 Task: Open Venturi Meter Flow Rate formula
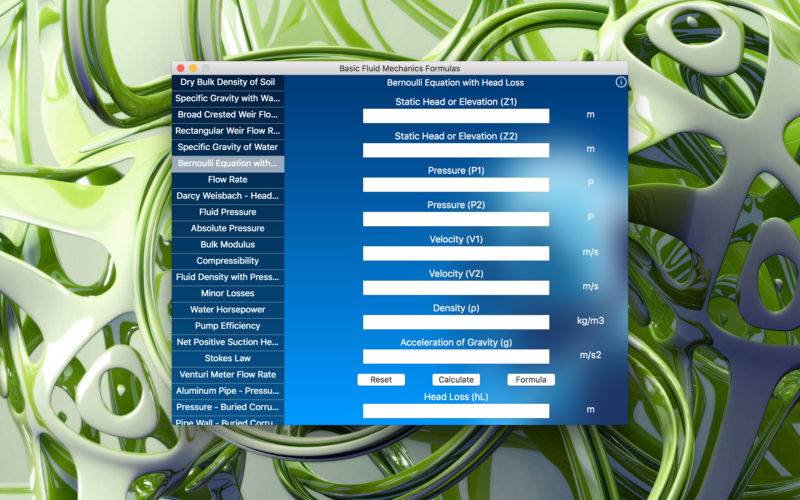pos(228,375)
